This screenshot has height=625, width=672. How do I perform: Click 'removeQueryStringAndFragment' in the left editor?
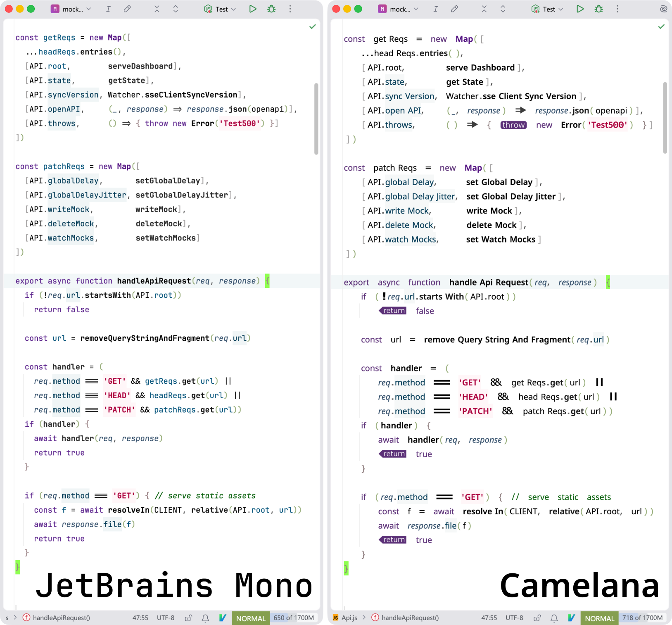click(145, 338)
